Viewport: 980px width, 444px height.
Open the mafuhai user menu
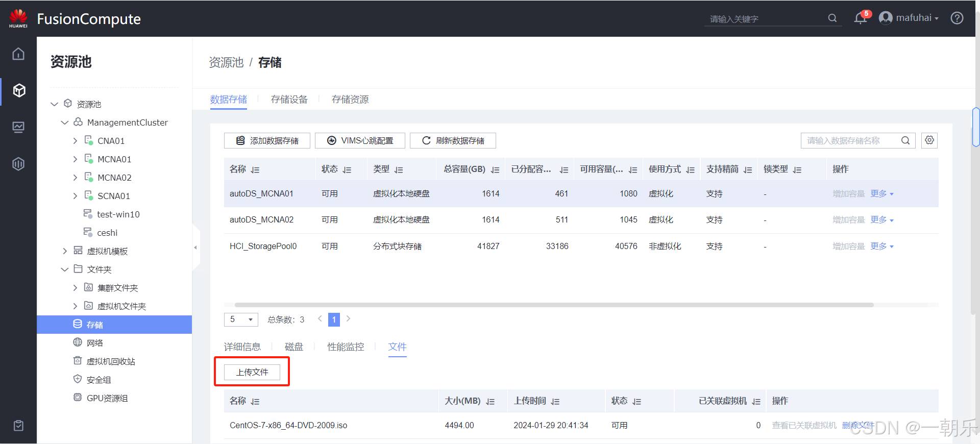pos(909,18)
